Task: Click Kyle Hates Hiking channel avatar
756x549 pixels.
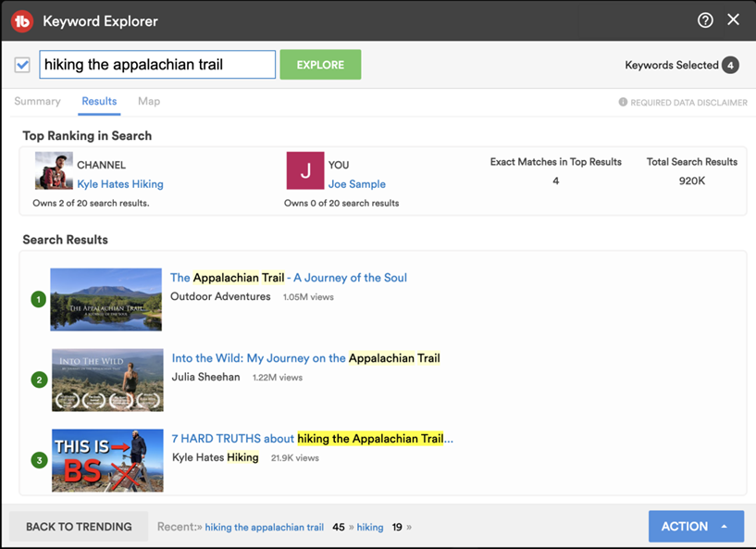Action: coord(53,172)
